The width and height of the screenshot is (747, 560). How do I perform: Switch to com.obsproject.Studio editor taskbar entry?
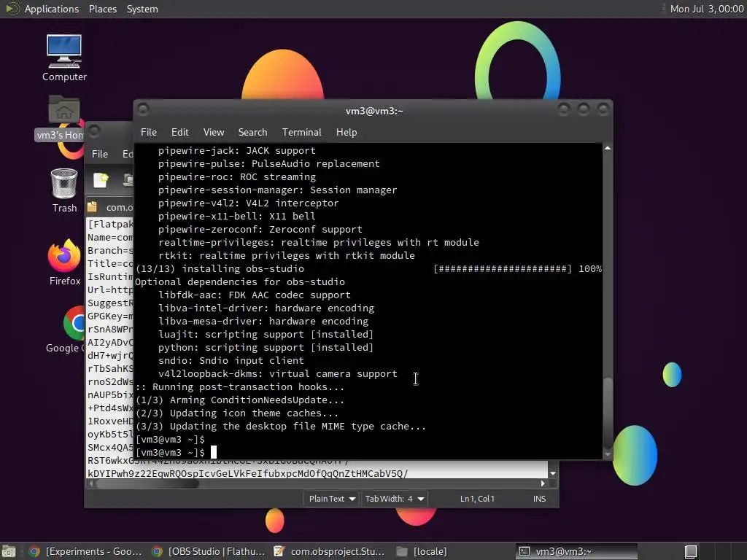click(330, 551)
